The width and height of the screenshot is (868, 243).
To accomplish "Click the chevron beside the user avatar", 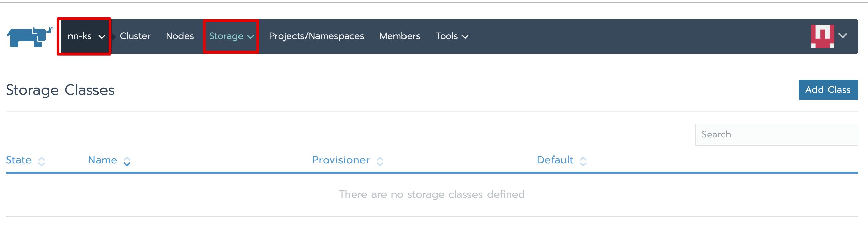I will (843, 36).
